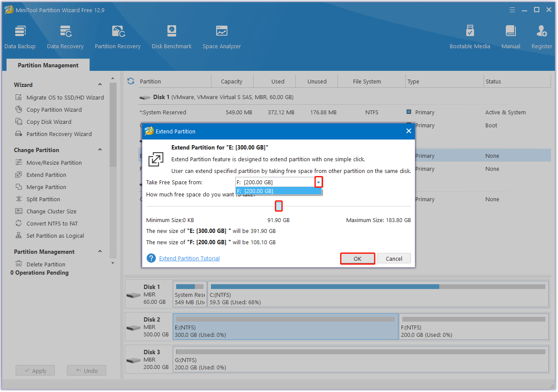558x392 pixels.
Task: Launch Data Recovery from toolbar
Action: coord(65,37)
